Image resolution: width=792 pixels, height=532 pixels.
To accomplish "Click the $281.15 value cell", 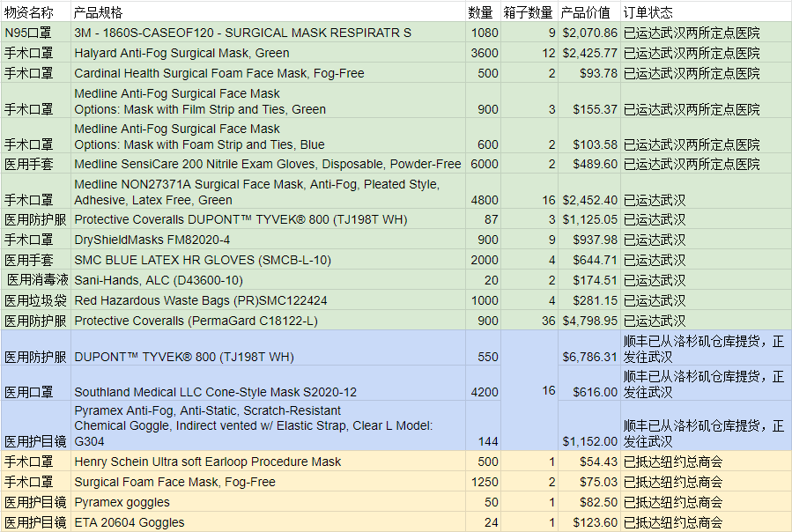I will pyautogui.click(x=589, y=300).
